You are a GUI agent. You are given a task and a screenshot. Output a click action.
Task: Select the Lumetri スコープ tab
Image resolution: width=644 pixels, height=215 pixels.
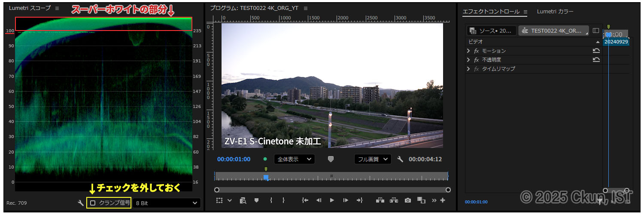pos(30,8)
